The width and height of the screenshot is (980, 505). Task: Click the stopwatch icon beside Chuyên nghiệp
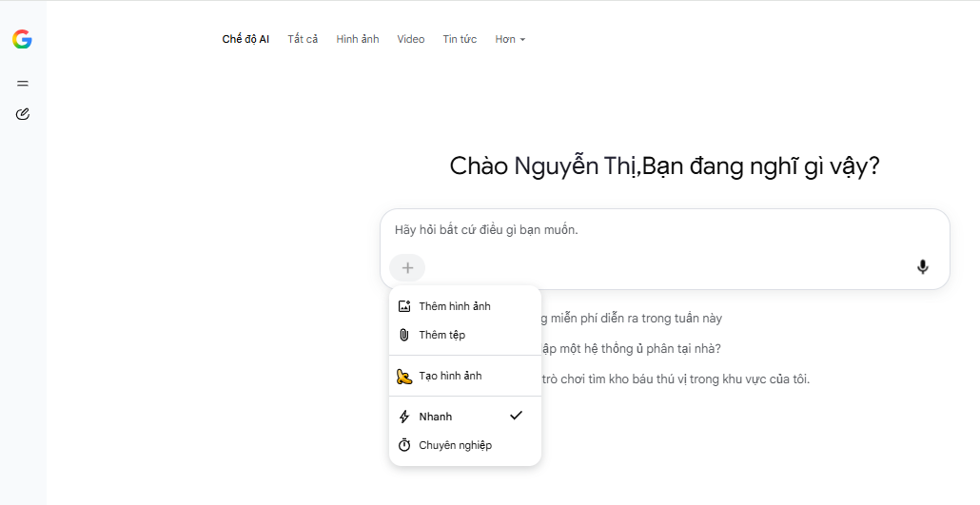point(404,445)
